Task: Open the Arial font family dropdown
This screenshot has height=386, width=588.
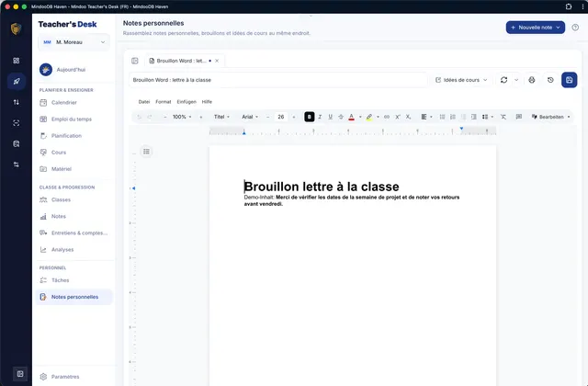Action: pyautogui.click(x=250, y=117)
